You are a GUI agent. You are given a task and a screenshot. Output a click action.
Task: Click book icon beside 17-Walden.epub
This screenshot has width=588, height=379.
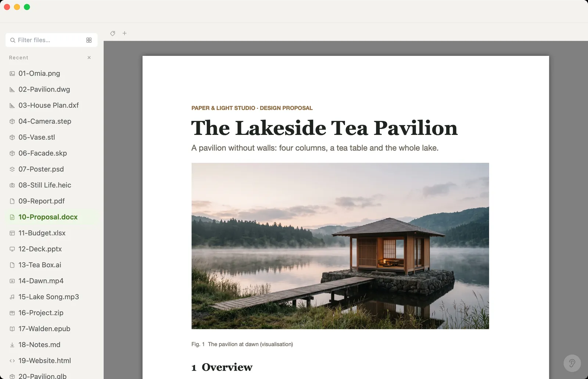click(x=12, y=329)
